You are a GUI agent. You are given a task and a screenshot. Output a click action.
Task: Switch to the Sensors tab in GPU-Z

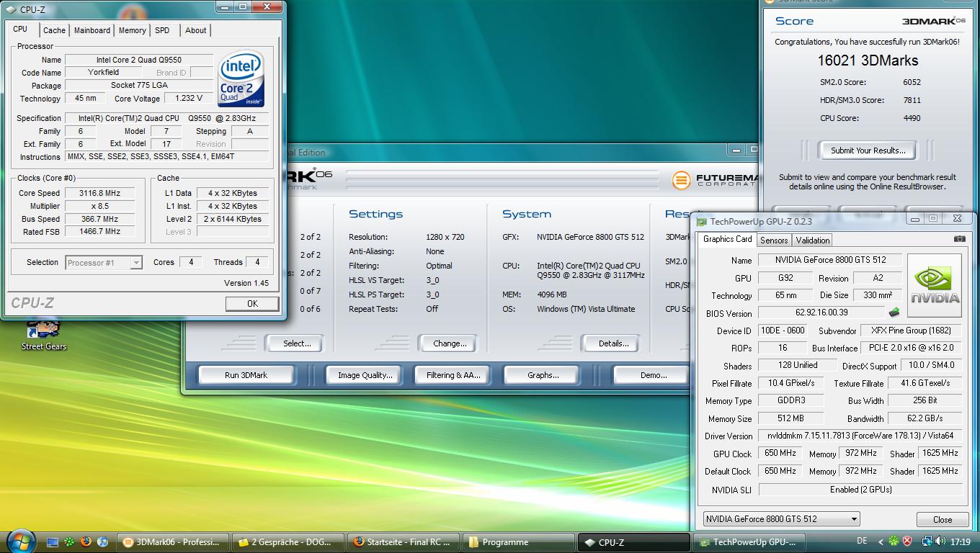click(x=774, y=240)
